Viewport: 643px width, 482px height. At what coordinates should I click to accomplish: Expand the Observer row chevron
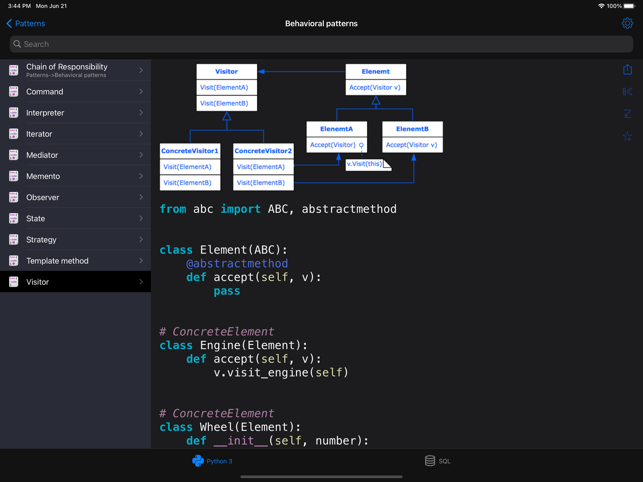(141, 197)
